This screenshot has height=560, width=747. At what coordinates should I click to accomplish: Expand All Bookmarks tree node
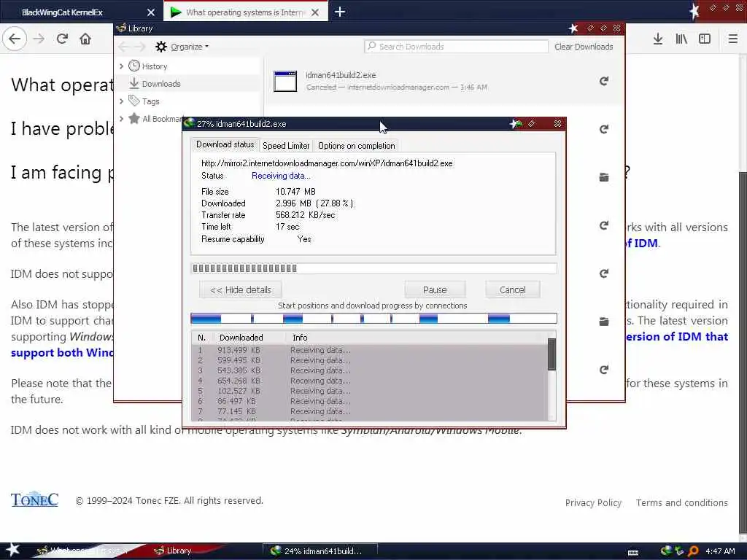click(x=122, y=119)
